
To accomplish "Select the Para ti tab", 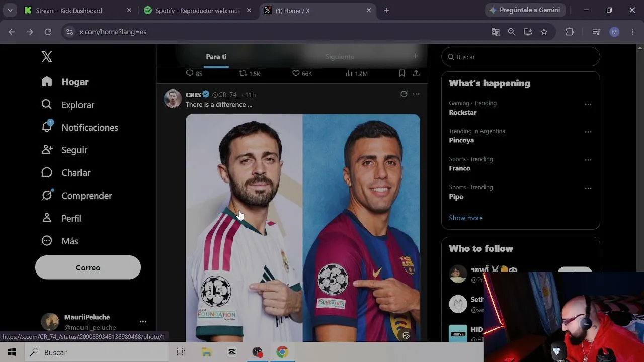I will (216, 57).
